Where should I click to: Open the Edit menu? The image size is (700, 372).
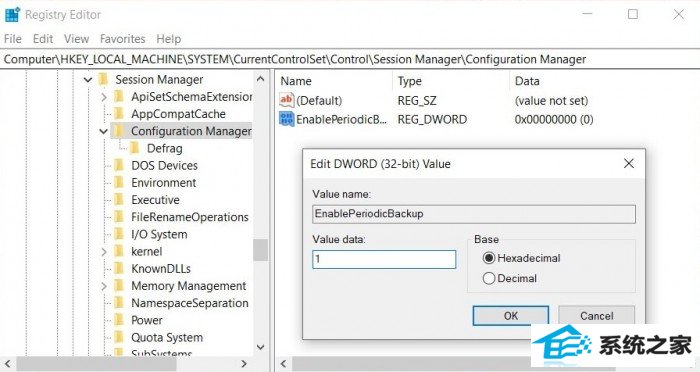coord(43,39)
